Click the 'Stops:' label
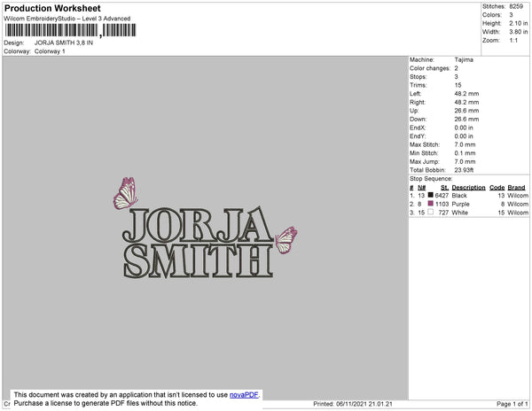Viewport: 532px width, 411px height. [418, 77]
